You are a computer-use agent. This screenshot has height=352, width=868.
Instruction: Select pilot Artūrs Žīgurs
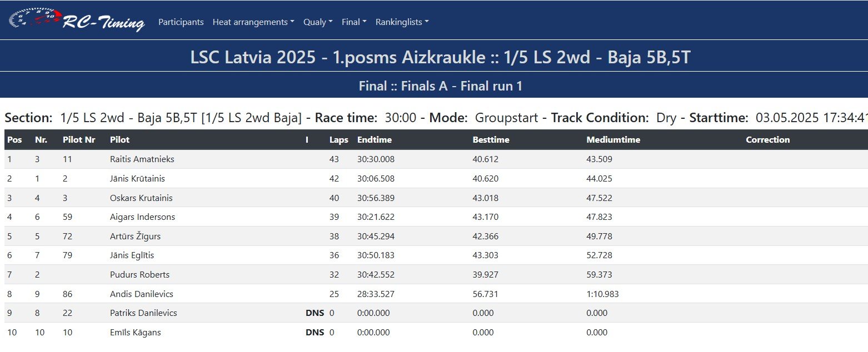pyautogui.click(x=135, y=237)
